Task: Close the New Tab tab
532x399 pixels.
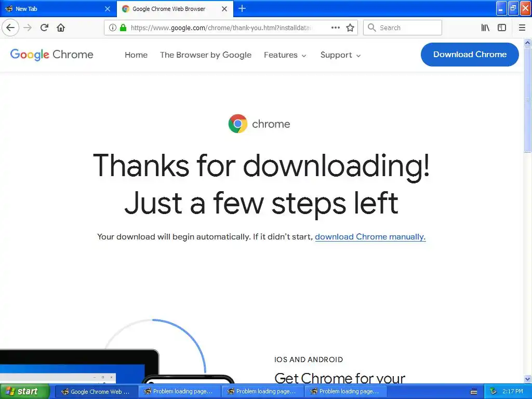Action: [x=107, y=9]
